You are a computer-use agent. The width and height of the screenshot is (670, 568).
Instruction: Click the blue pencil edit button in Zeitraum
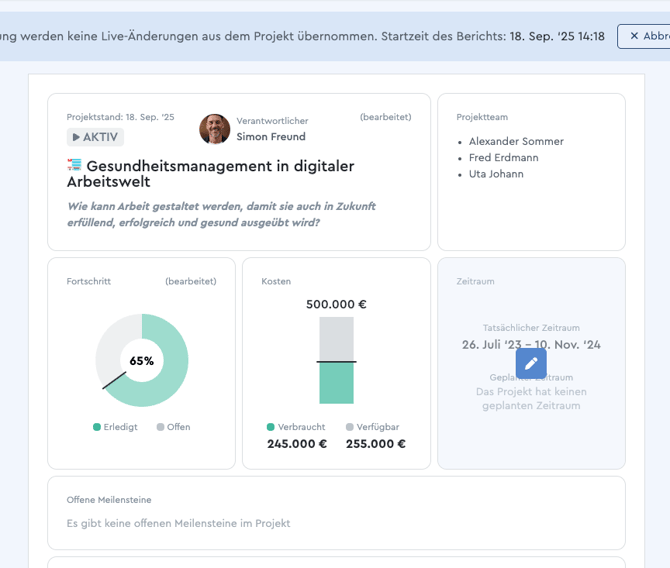(x=531, y=363)
